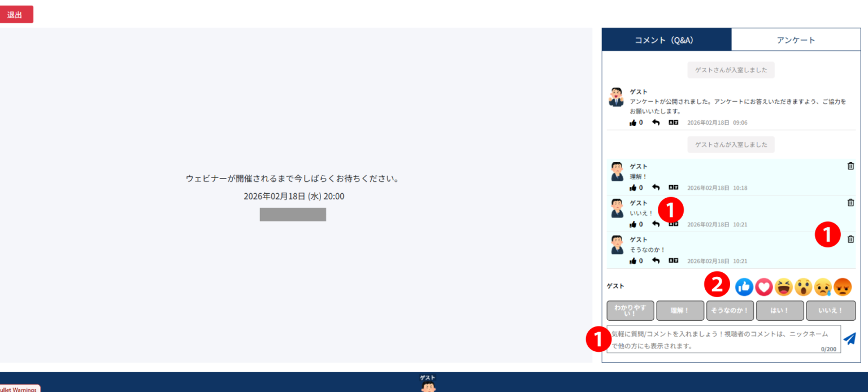Like the 09:06 survey announcement comment
The height and width of the screenshot is (392, 868).
click(633, 123)
